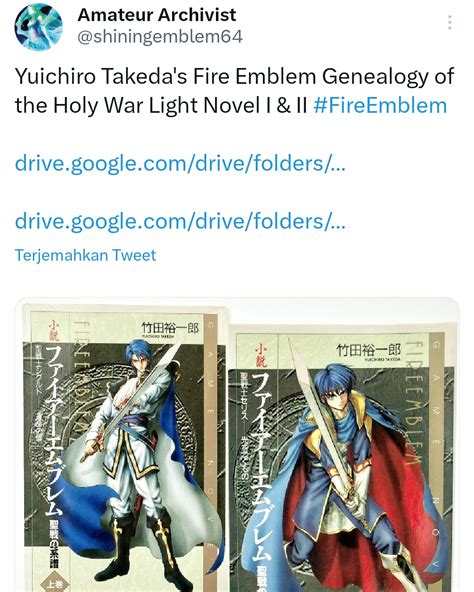474x592 pixels.
Task: Open the right book cover with red-caped swordsman
Action: [342, 458]
